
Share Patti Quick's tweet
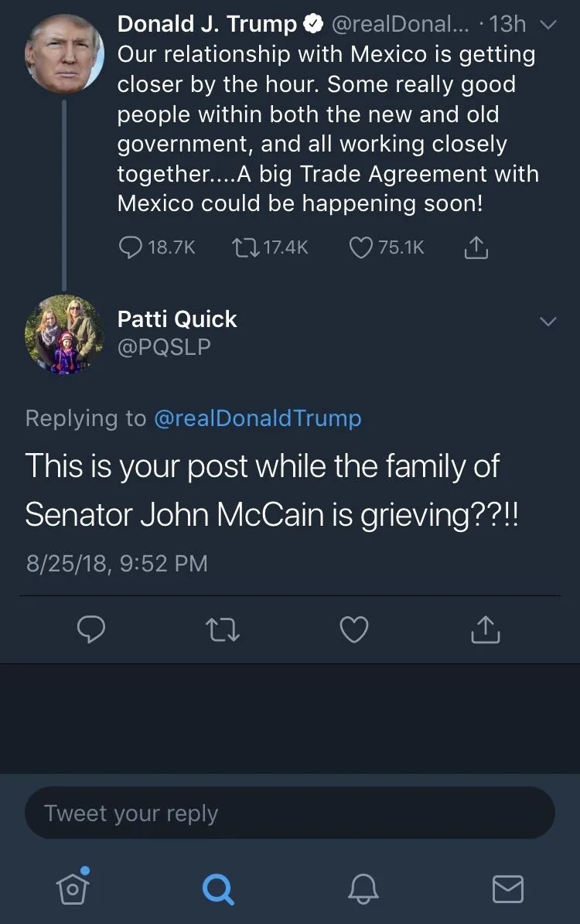coord(486,629)
